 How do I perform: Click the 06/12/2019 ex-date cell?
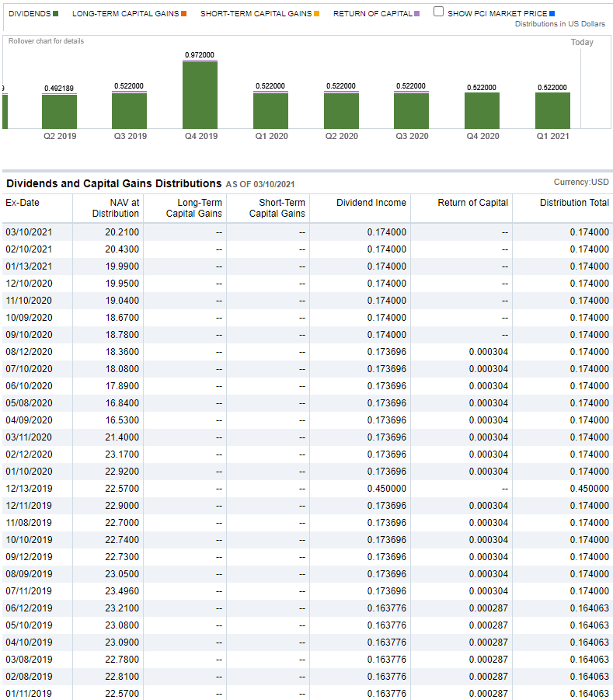pyautogui.click(x=29, y=608)
